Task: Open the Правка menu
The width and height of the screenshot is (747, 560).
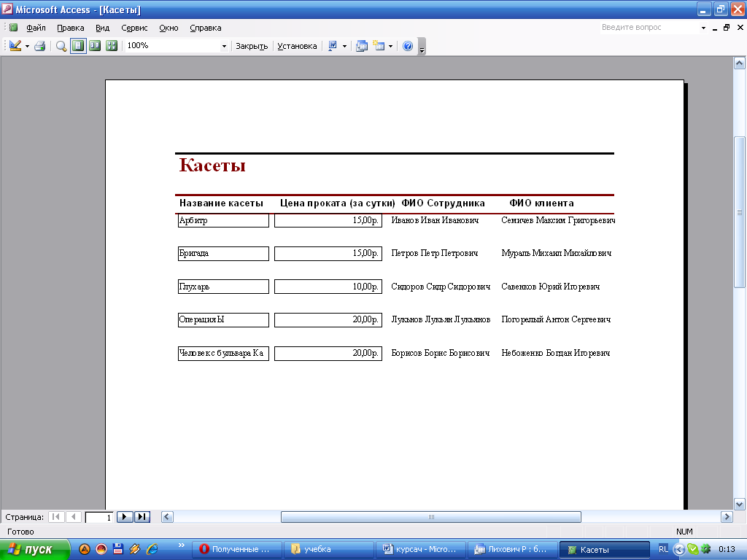Action: click(71, 28)
